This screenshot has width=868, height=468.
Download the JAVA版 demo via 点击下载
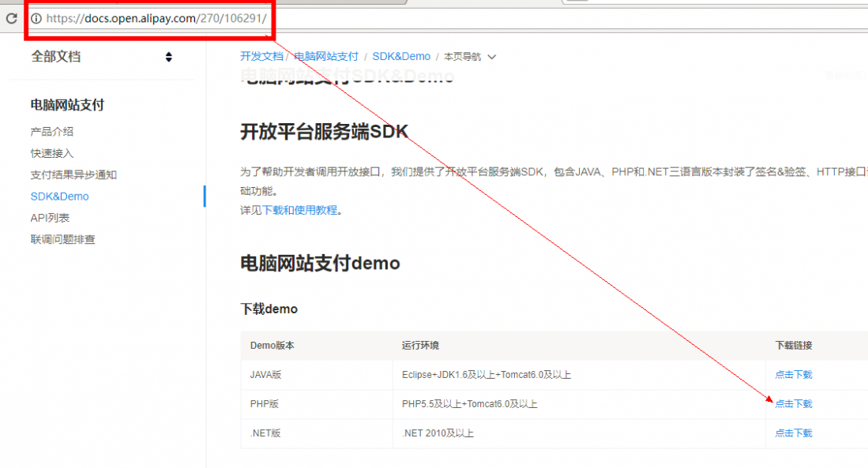point(793,375)
